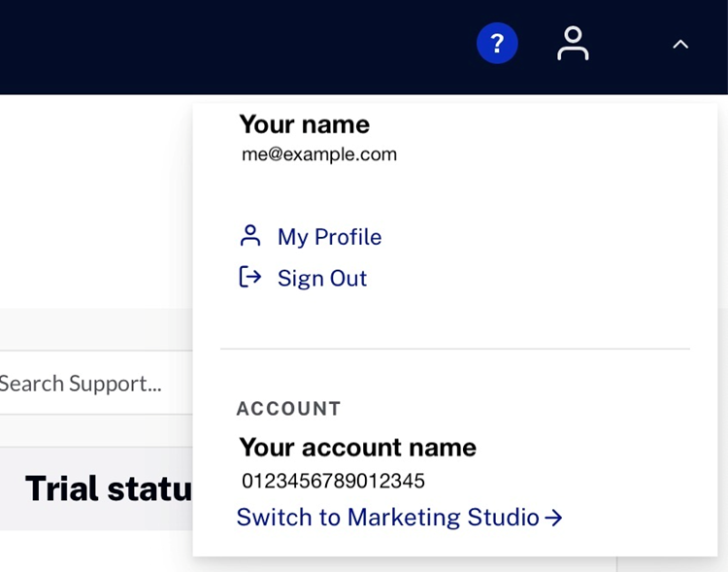The image size is (728, 572).
Task: Click the Your account name label
Action: [x=358, y=447]
